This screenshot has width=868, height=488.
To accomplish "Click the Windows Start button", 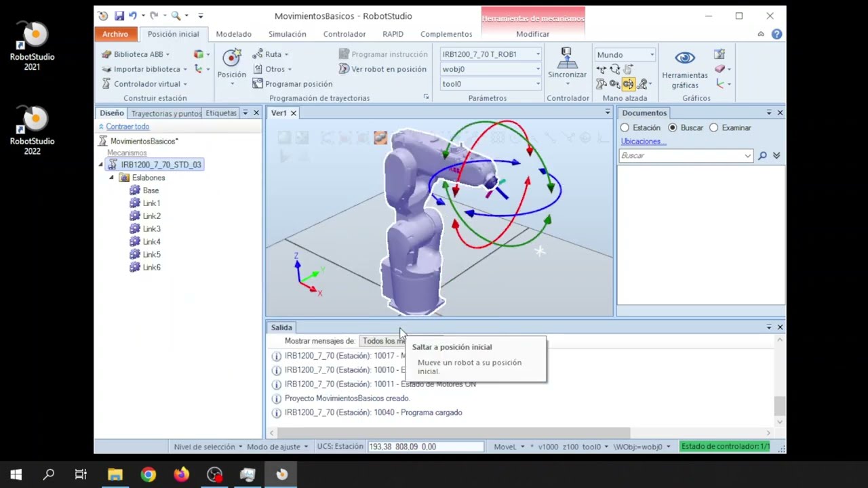I will 16,474.
